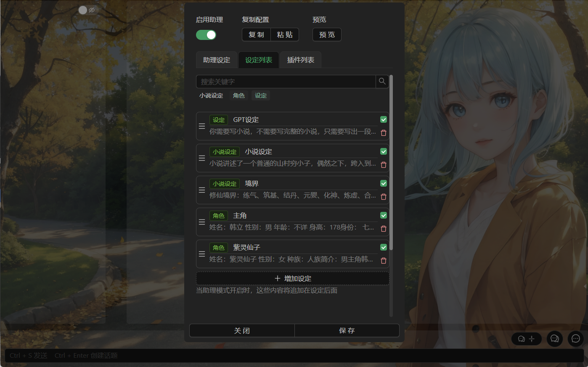Click the 粘贴 button

click(285, 34)
